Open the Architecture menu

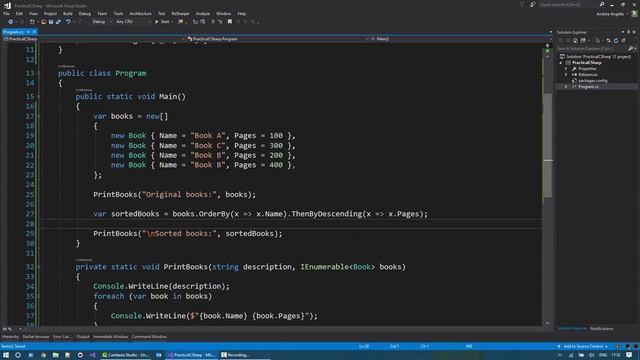coord(140,13)
